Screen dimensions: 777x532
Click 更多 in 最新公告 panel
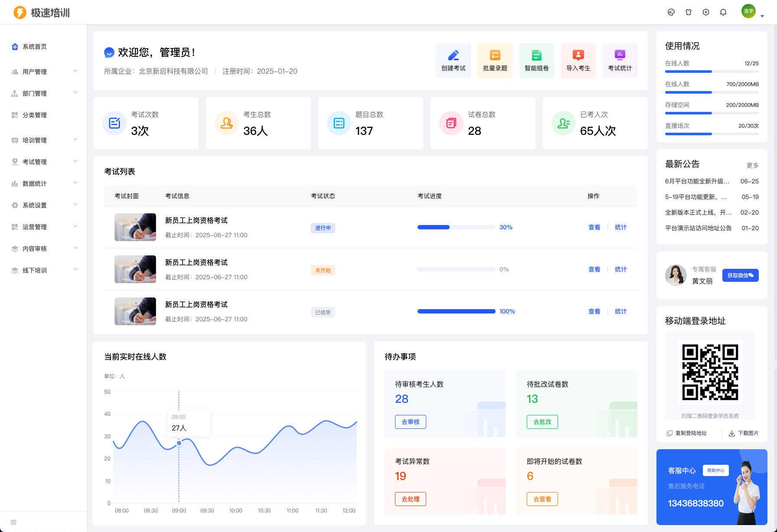click(752, 165)
